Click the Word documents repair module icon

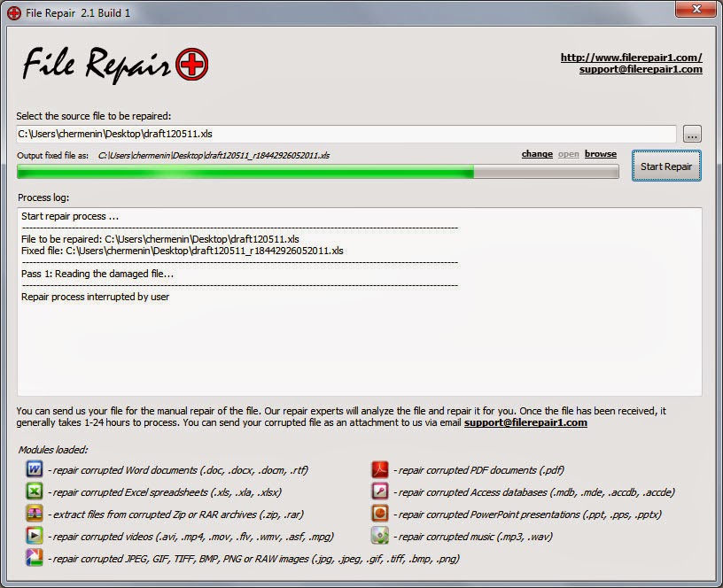pyautogui.click(x=33, y=469)
